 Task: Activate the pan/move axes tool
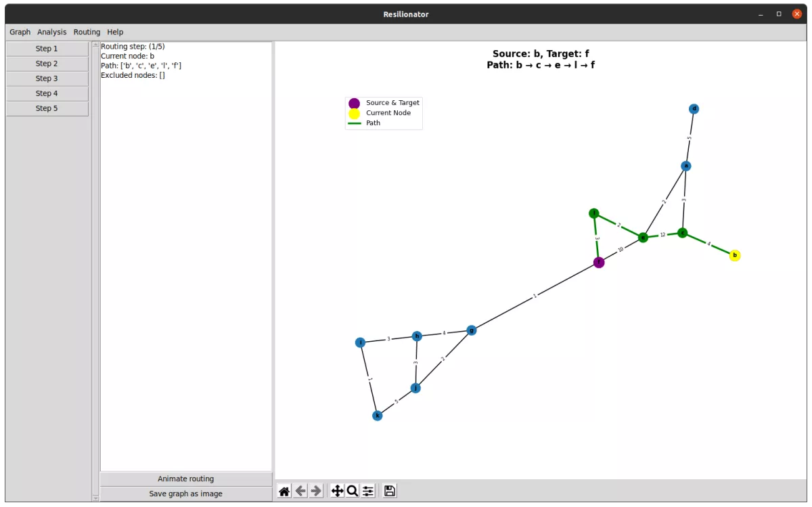(337, 491)
